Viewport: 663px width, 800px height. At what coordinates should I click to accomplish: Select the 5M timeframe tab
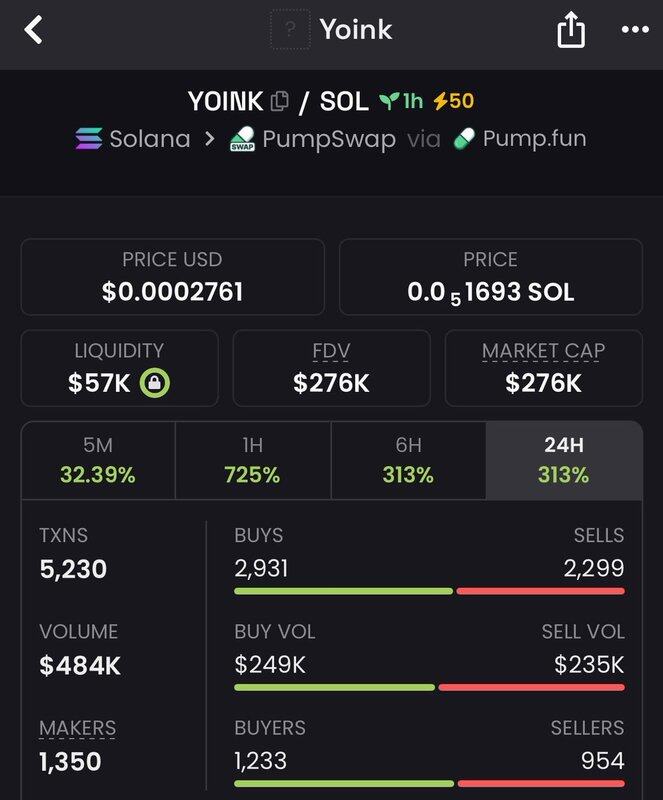click(98, 460)
